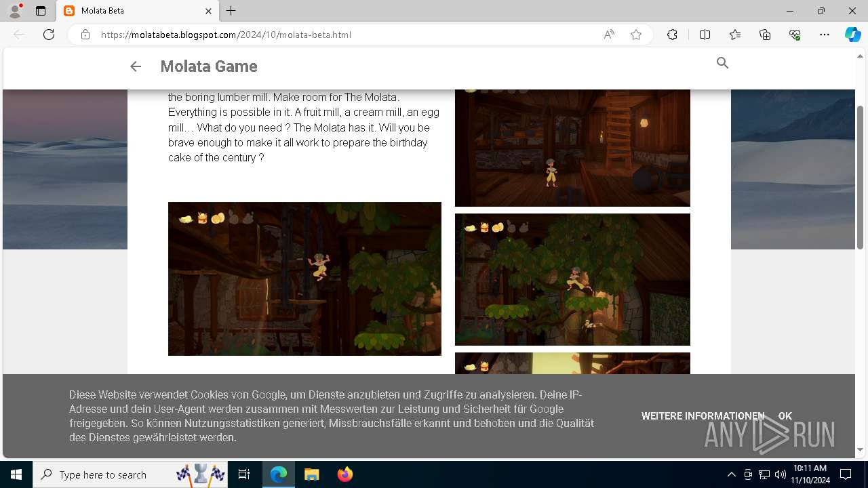Open the notification center icon
This screenshot has width=868, height=488.
point(846,474)
